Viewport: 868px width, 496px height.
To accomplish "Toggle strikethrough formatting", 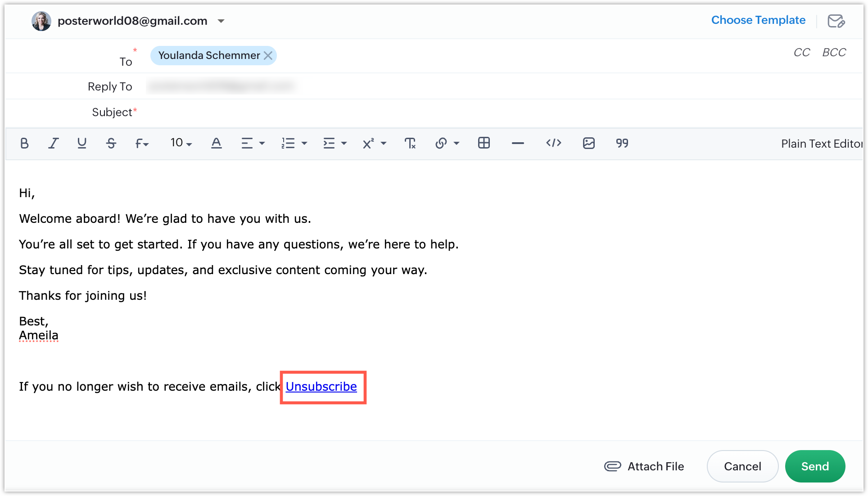I will 111,143.
